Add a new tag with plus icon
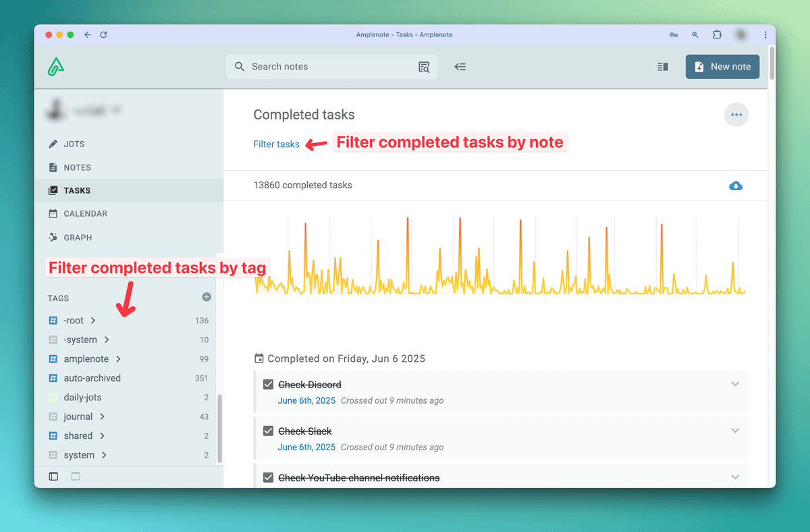Image resolution: width=810 pixels, height=532 pixels. pos(207,297)
